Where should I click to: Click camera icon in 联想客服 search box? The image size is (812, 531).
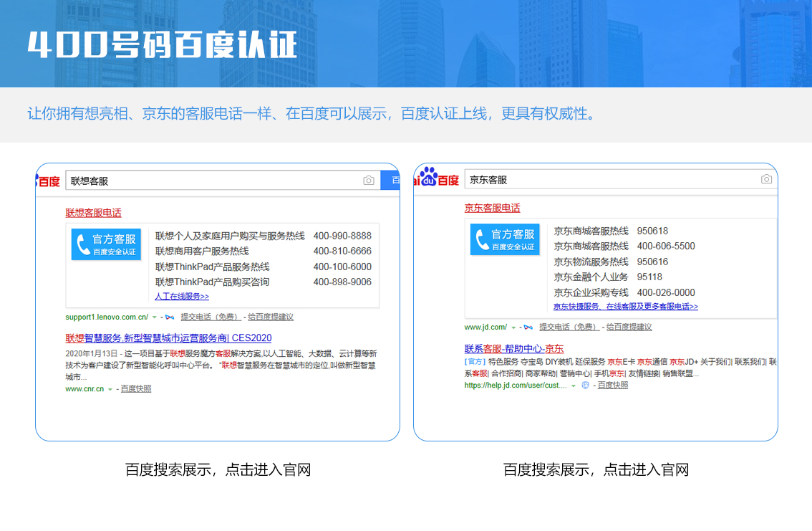pos(369,181)
